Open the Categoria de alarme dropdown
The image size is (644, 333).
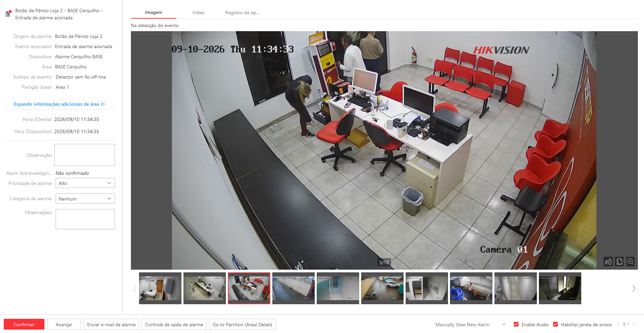(85, 199)
